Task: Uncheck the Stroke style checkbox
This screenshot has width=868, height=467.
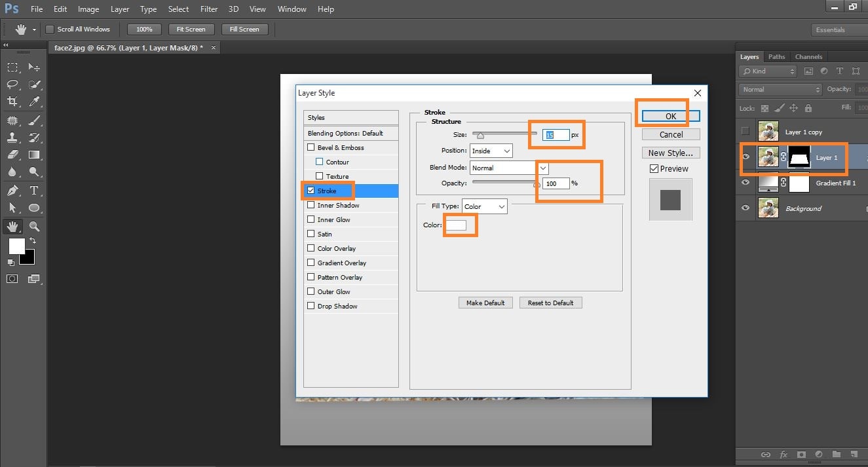Action: coord(311,191)
